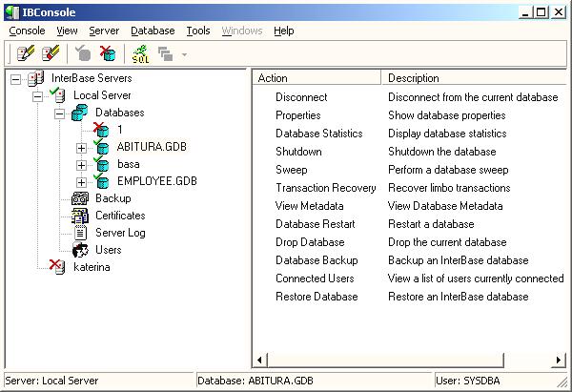Viewport: 572px width, 392px height.
Task: Click the Databases folder icon
Action: (79, 113)
